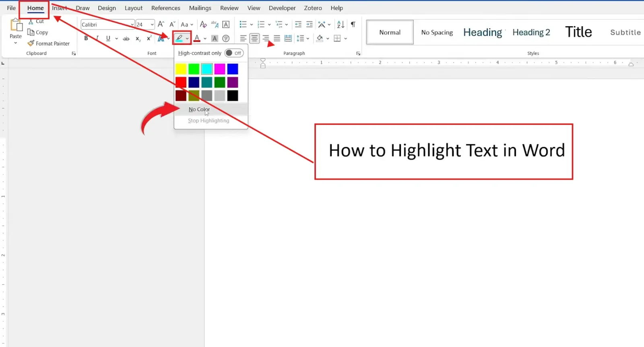This screenshot has width=644, height=347.
Task: Open the font size 24 dropdown
Action: [x=152, y=25]
